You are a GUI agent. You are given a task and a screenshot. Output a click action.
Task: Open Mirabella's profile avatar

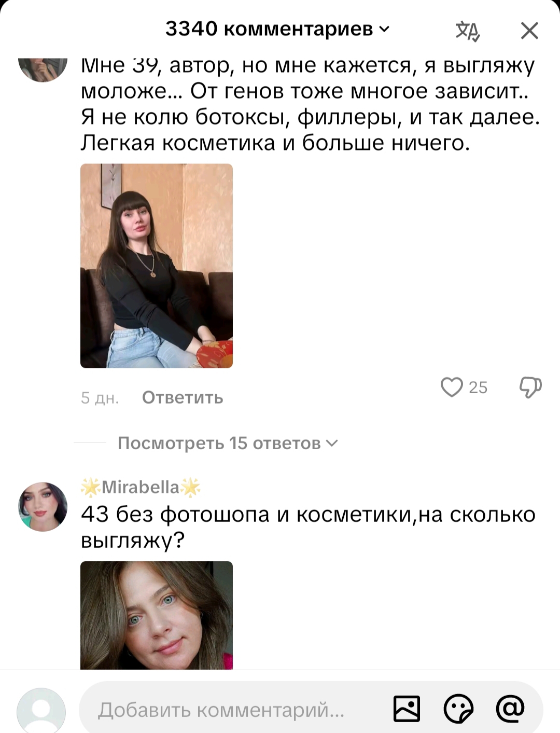point(43,507)
